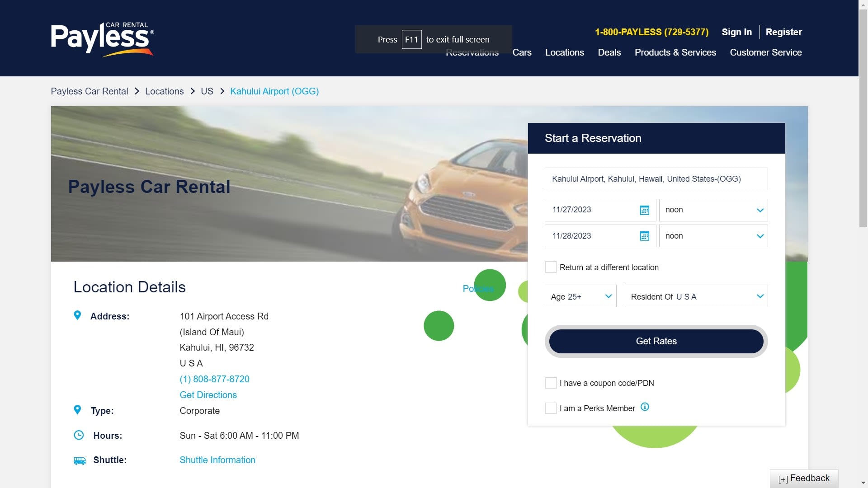
Task: Click the Sign In link
Action: pyautogui.click(x=737, y=32)
